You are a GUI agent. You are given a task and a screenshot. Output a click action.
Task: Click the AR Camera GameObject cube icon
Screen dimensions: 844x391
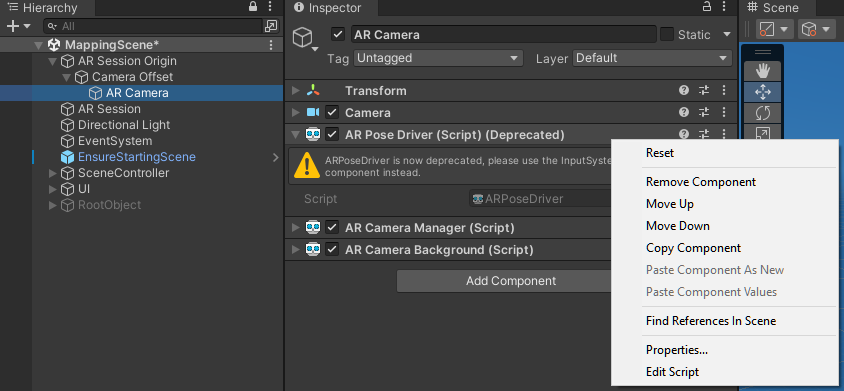point(303,37)
